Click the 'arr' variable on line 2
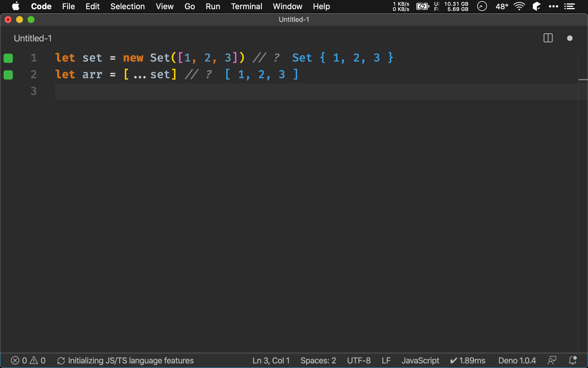The height and width of the screenshot is (368, 588). (92, 74)
